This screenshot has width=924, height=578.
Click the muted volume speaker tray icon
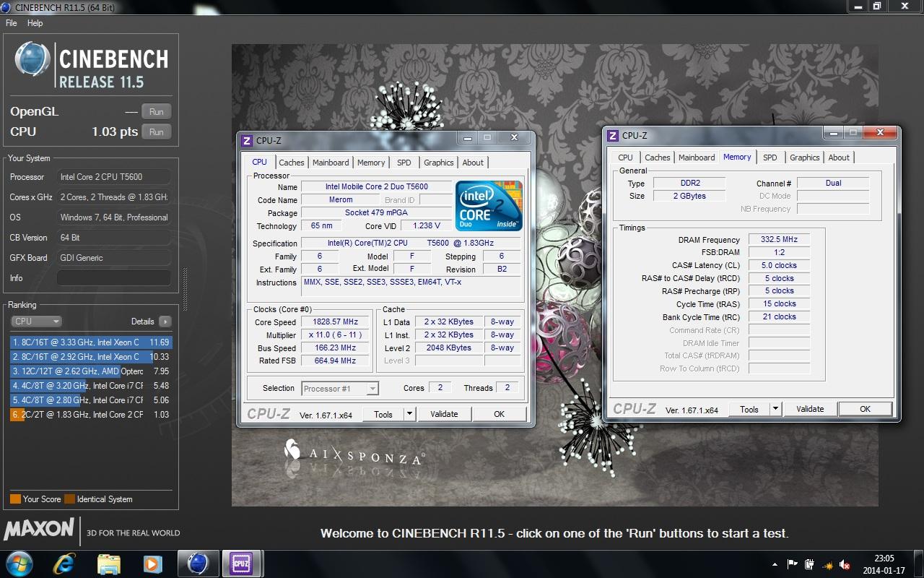pyautogui.click(x=845, y=564)
